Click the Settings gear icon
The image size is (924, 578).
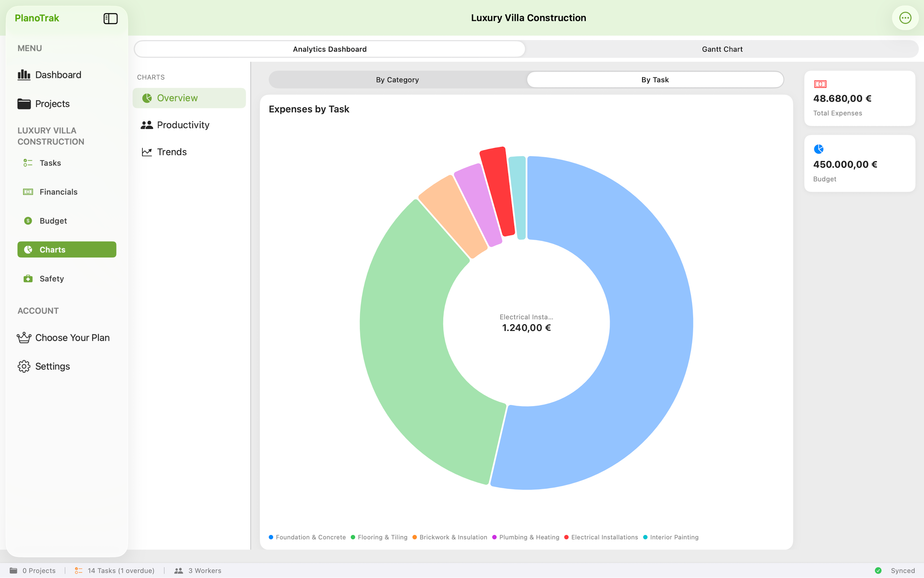click(24, 366)
